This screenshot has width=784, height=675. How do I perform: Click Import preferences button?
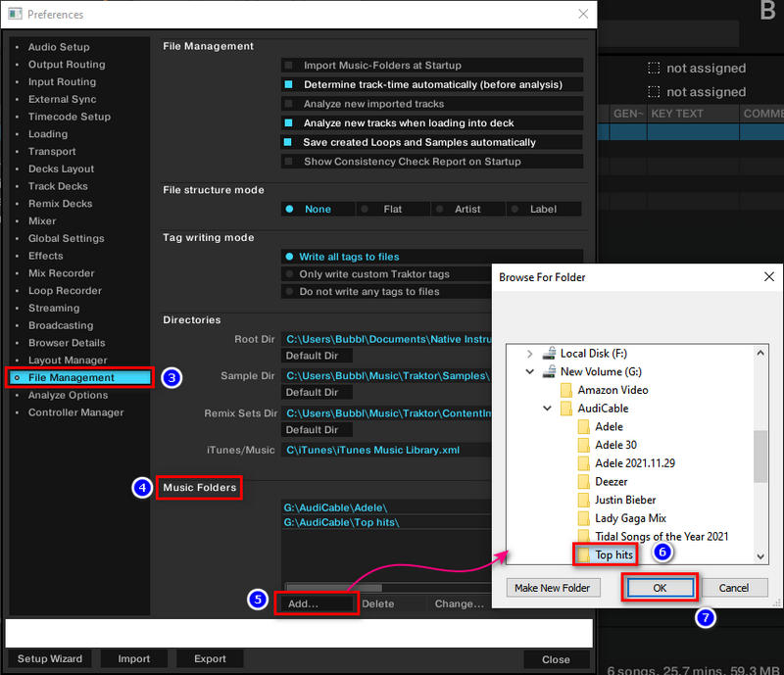134,659
